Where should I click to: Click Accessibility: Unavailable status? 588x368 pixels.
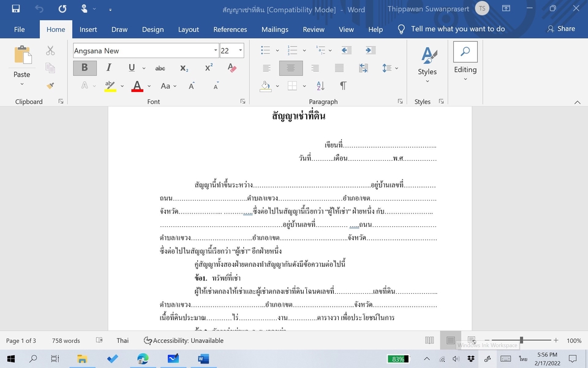[184, 340]
